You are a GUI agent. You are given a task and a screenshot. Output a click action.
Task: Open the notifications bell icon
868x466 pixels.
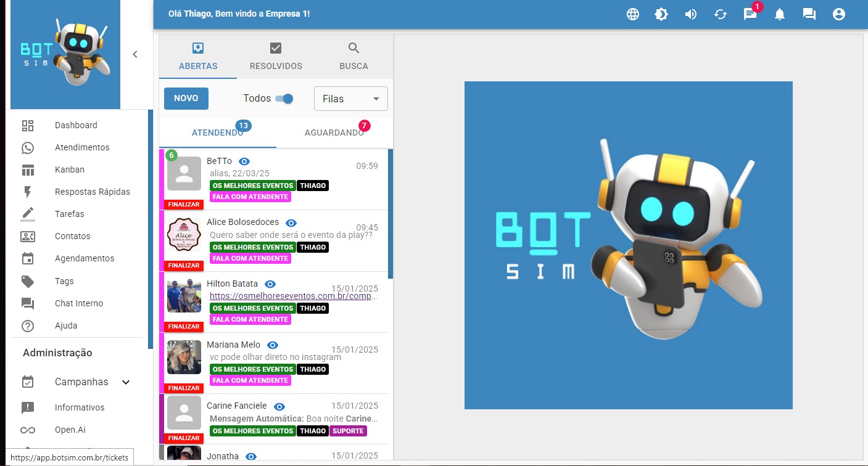780,14
